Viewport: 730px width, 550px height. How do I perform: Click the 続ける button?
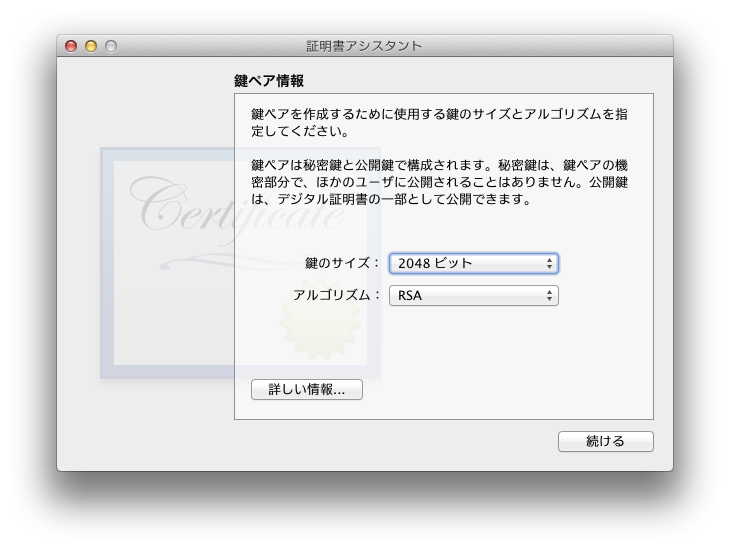[605, 441]
